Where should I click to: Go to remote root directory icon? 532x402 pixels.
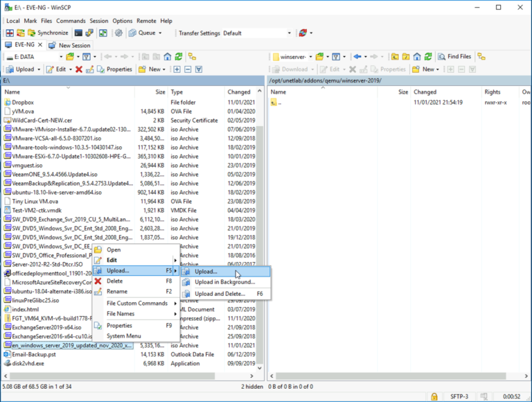click(406, 57)
